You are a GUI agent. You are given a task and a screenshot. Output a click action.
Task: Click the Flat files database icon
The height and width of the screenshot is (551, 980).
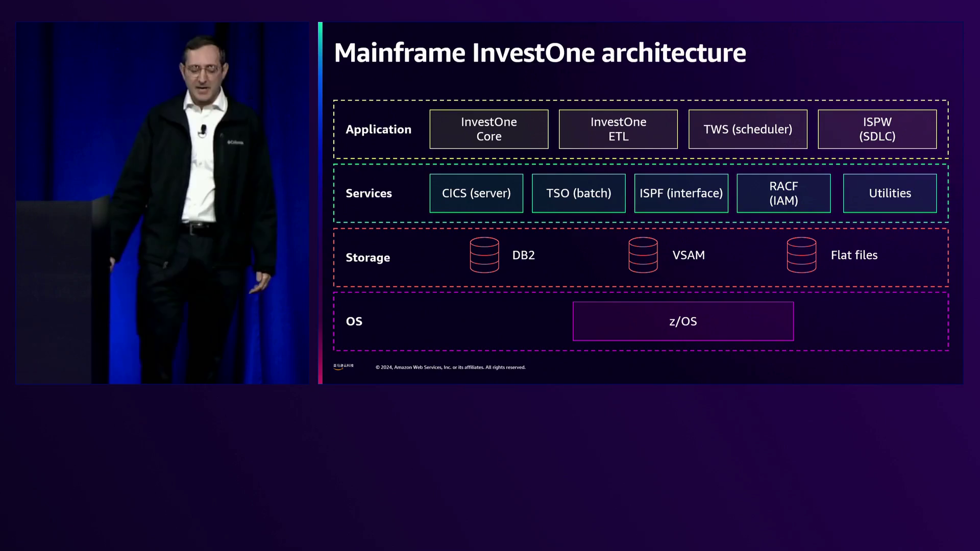pyautogui.click(x=801, y=255)
